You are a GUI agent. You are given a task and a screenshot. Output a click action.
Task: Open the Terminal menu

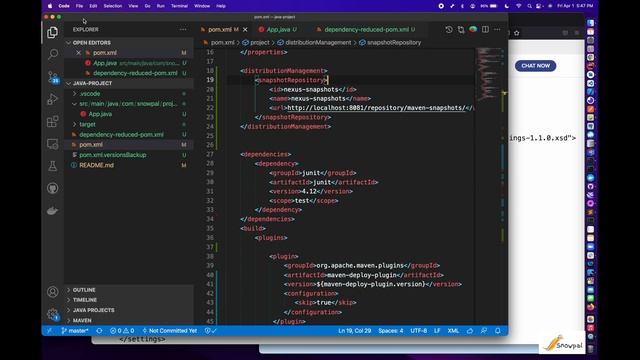click(x=179, y=6)
